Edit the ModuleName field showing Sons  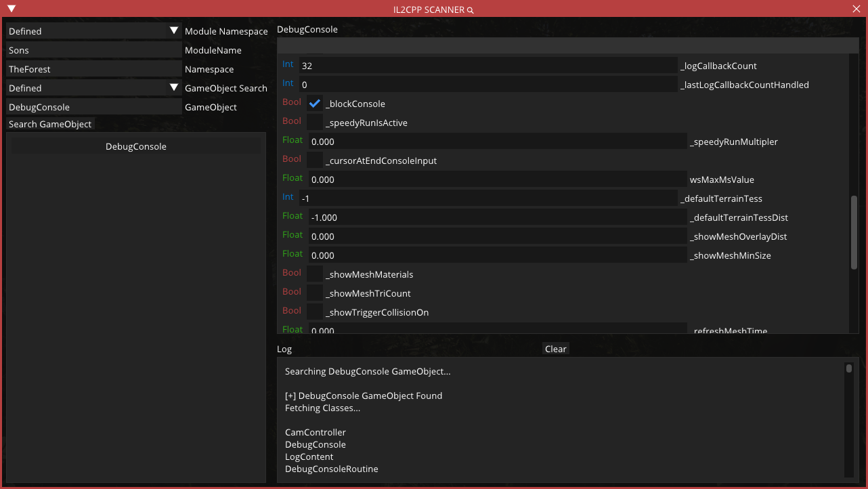tap(93, 49)
